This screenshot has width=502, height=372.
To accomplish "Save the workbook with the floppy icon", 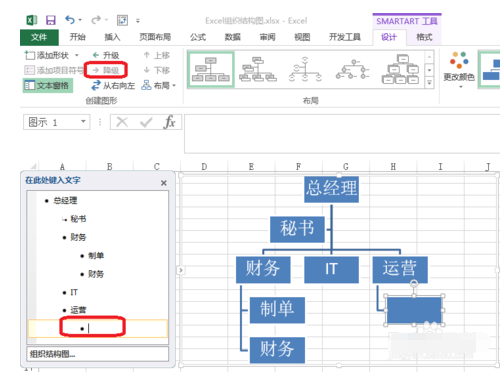I will [51, 20].
